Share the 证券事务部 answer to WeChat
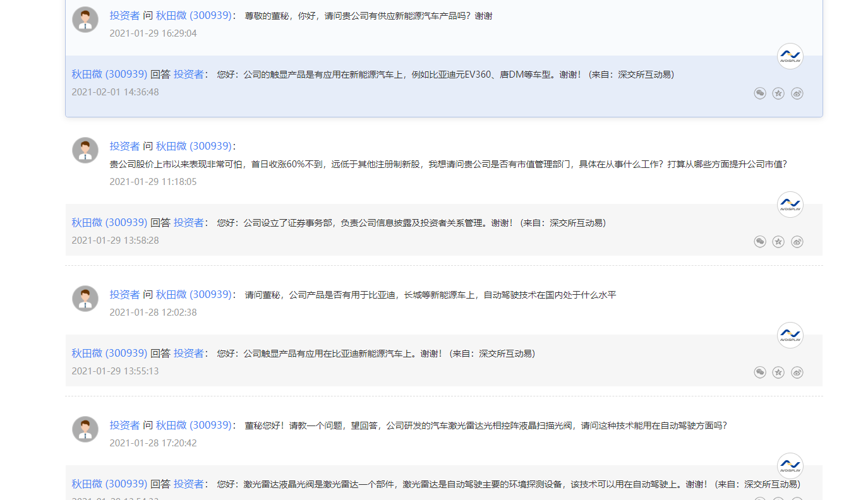 point(760,242)
